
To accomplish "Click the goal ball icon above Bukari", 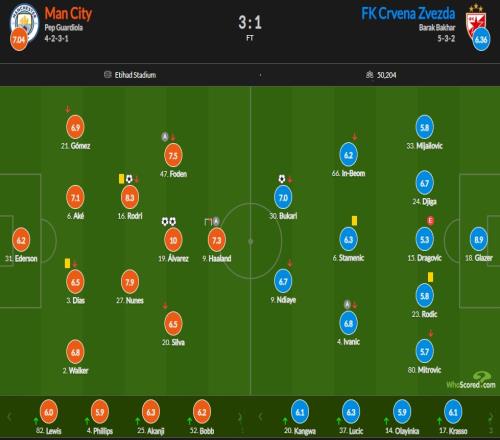I will click(282, 179).
